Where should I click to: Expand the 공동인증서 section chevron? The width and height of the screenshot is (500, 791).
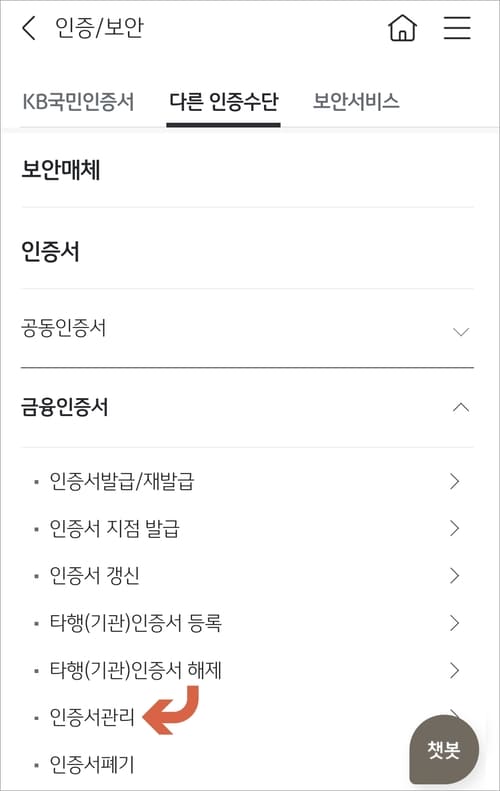(461, 332)
